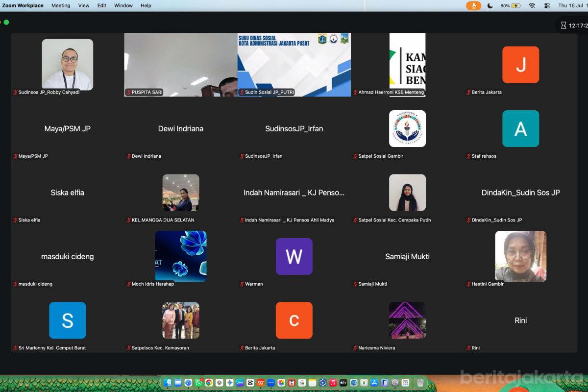Open WhatsApp in the dock
This screenshot has width=588, height=392.
pyautogui.click(x=198, y=382)
